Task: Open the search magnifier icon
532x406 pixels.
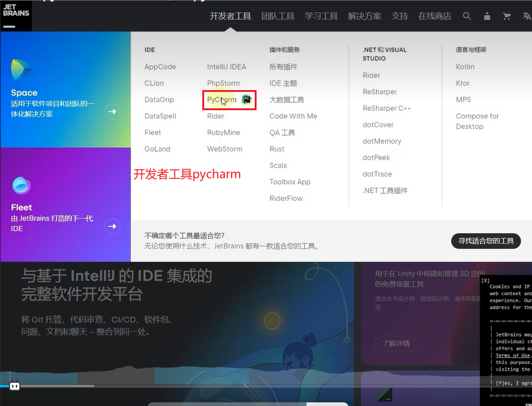Action: [467, 16]
